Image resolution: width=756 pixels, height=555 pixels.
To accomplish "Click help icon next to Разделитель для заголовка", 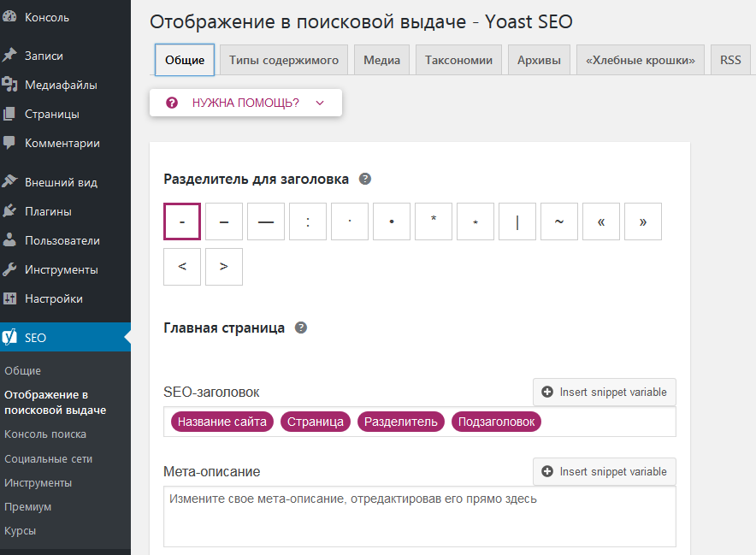I will click(365, 179).
